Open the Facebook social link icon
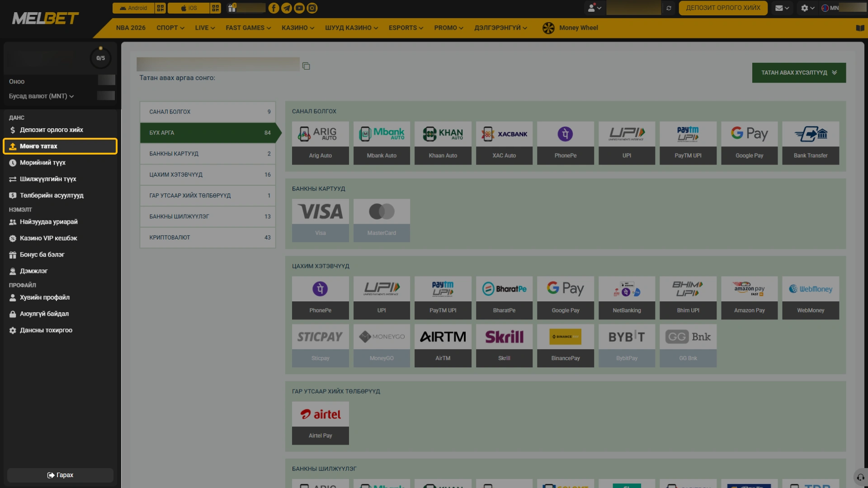 point(274,8)
